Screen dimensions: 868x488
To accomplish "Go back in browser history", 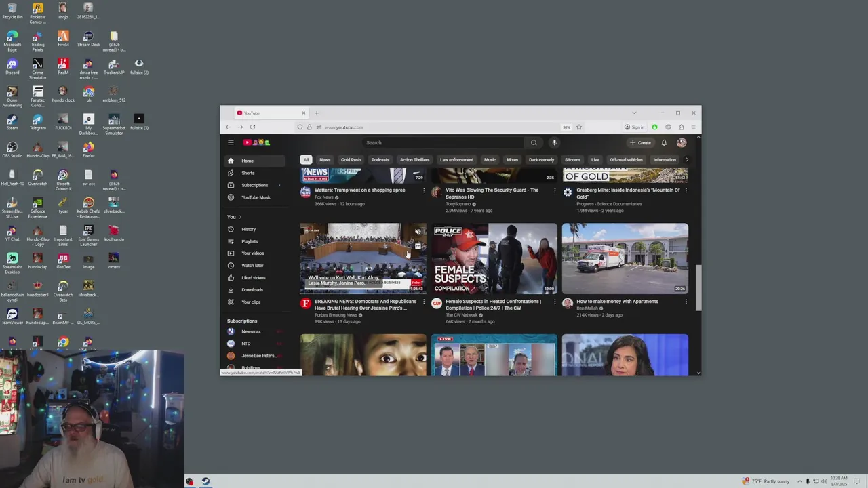I will 228,127.
